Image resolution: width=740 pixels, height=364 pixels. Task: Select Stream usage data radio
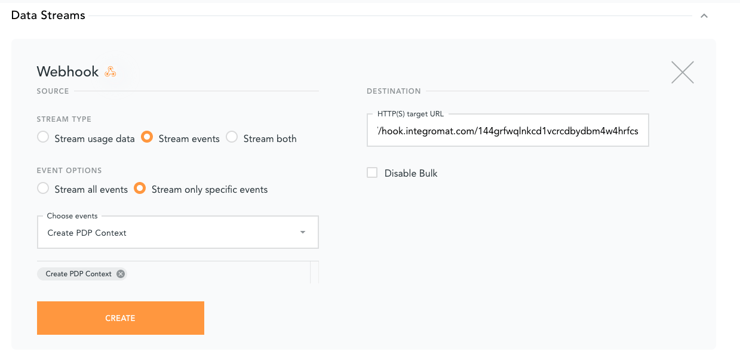43,137
